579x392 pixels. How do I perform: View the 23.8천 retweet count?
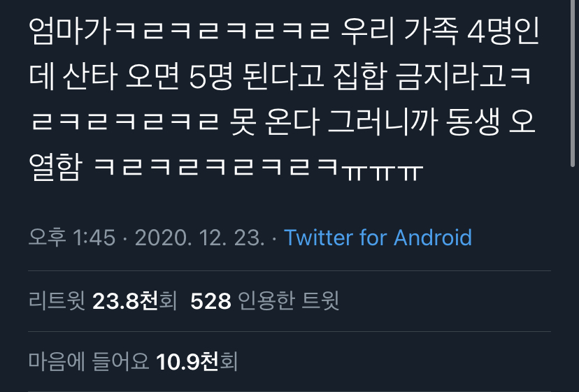pyautogui.click(x=125, y=301)
